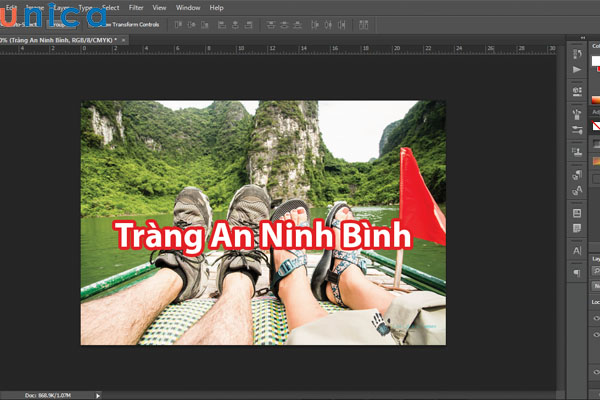Click Distribute Left Edges icon
This screenshot has width=600, height=400.
pos(315,25)
